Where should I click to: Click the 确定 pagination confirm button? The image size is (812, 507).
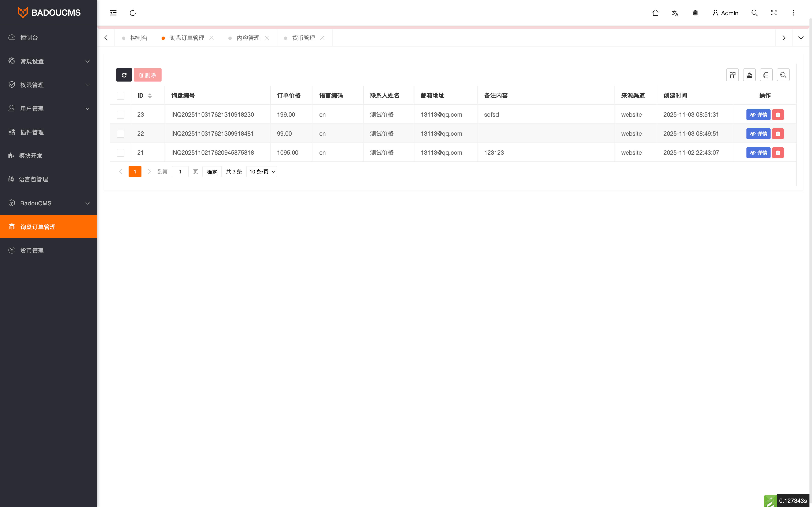(212, 172)
